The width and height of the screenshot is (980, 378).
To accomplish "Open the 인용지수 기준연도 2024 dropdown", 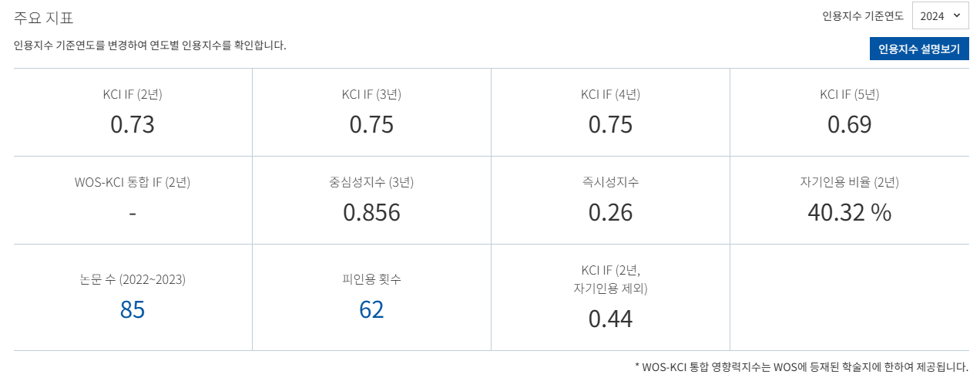I will coord(939,15).
